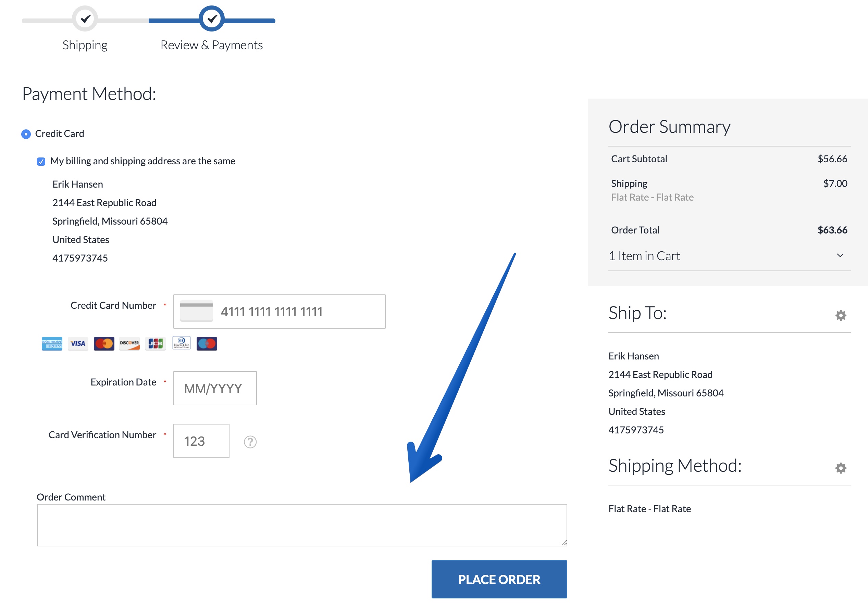
Task: Select the Credit Card radio button
Action: coord(26,134)
